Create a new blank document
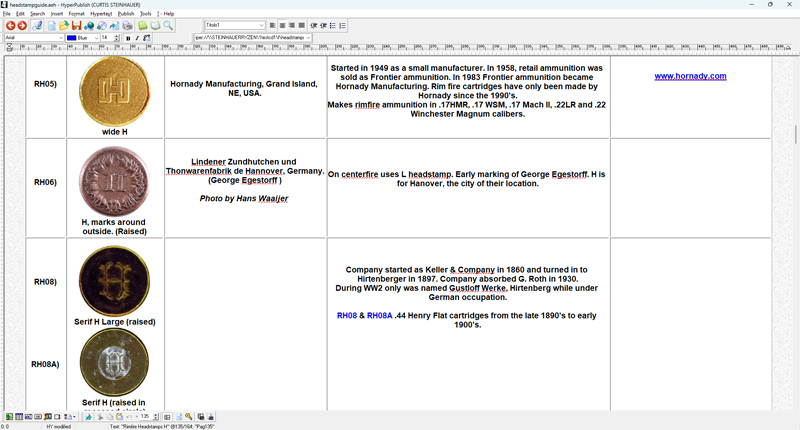The image size is (800, 430). 52,26
